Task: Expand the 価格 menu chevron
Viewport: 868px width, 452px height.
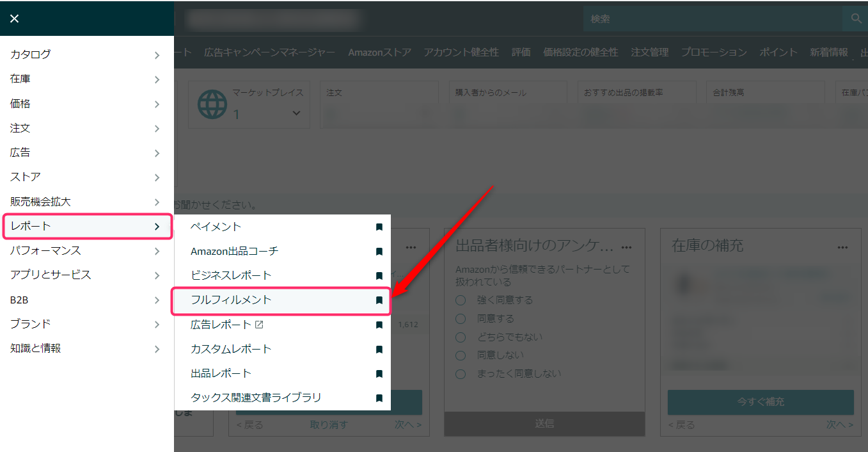Action: [x=157, y=104]
